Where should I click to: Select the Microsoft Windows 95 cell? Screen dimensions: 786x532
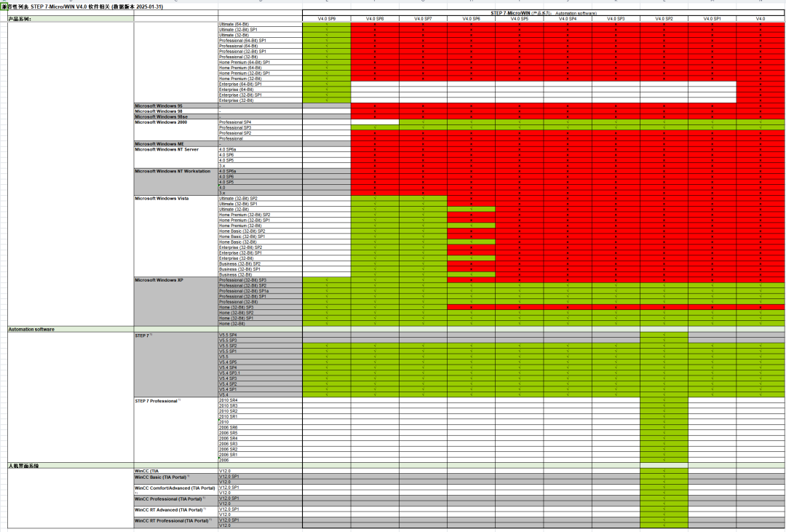176,106
